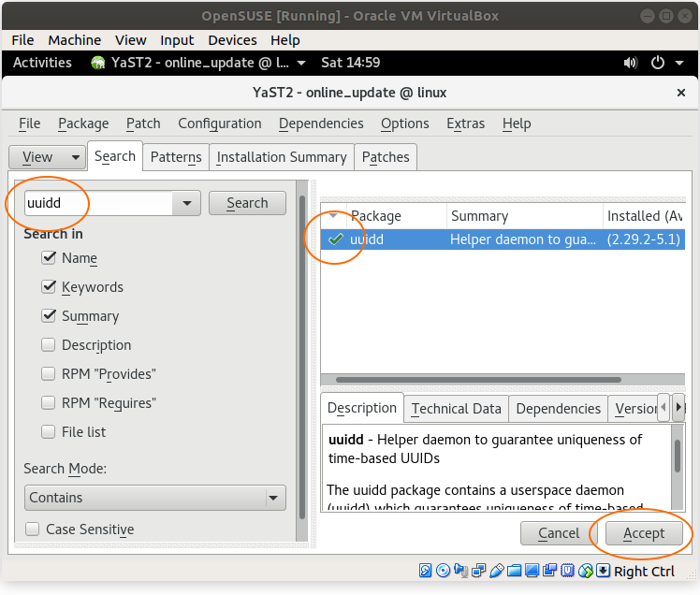
Task: Click the clock Sat 14:59
Action: [351, 63]
